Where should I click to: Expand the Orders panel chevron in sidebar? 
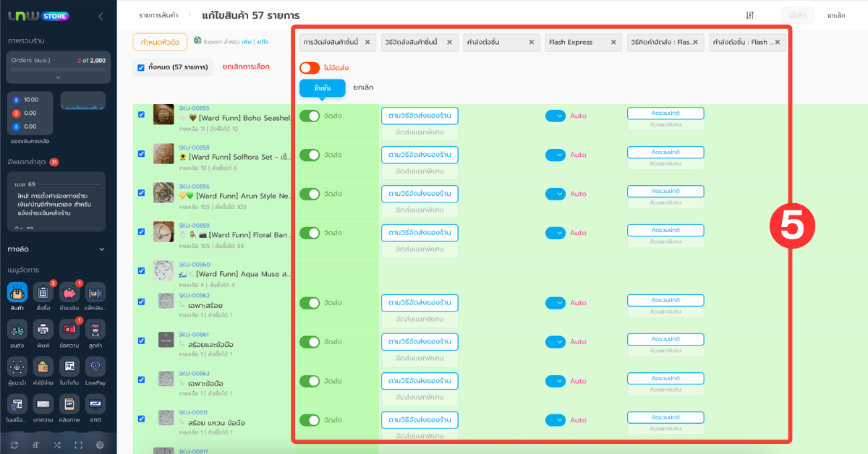click(x=58, y=77)
